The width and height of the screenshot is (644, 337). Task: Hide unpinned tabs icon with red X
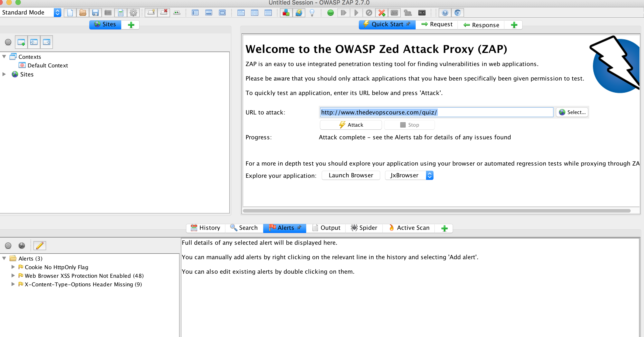pyautogui.click(x=164, y=12)
